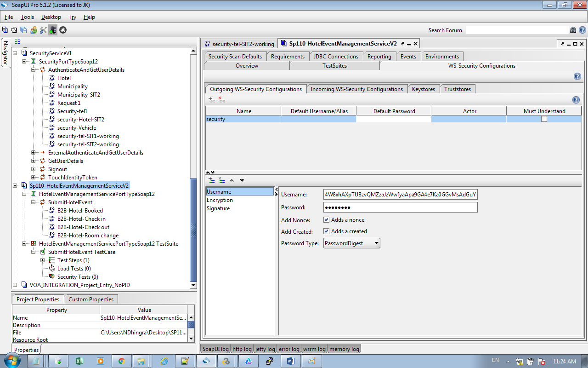Add a new WSS entry icon
The image size is (588, 368).
coord(212,180)
